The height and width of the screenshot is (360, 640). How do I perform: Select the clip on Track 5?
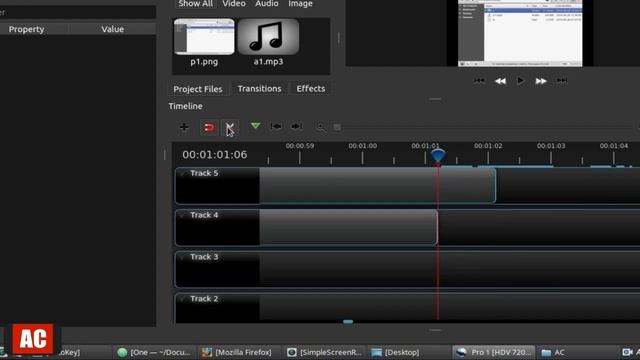378,185
